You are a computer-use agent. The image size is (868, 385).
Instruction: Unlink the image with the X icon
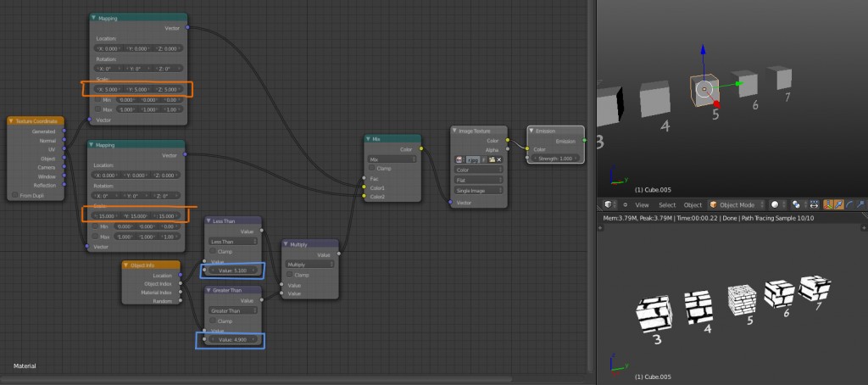coord(499,159)
